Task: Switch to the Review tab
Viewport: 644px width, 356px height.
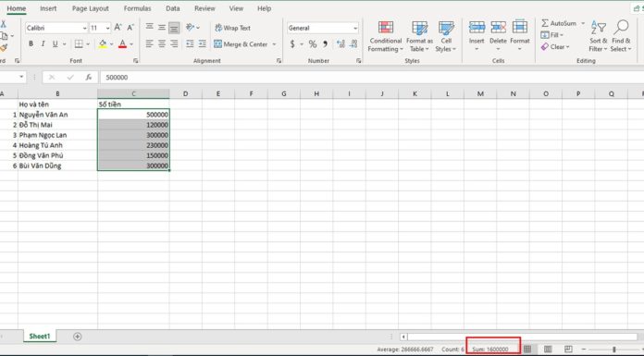Action: tap(204, 8)
